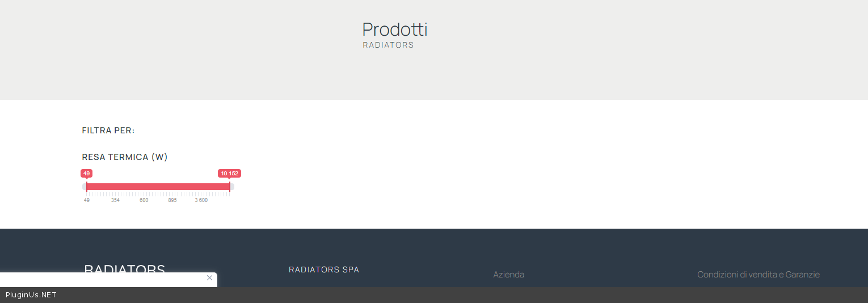This screenshot has width=868, height=303.
Task: Click the 3 600 mark on the slider scale
Action: pyautogui.click(x=201, y=200)
